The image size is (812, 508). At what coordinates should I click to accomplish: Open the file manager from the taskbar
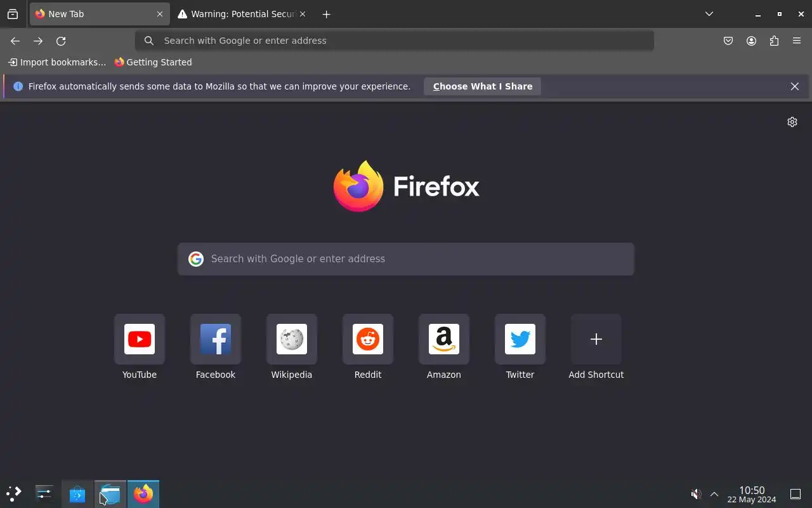(x=110, y=494)
